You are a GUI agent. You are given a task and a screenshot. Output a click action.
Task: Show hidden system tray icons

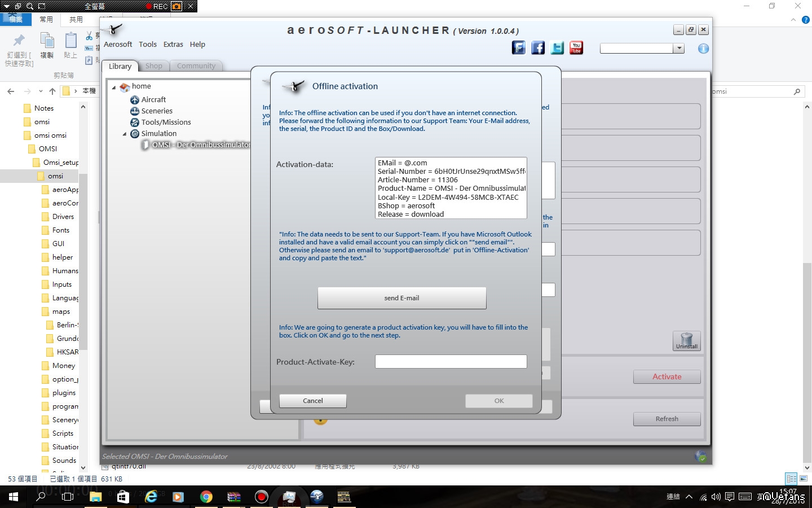click(689, 497)
